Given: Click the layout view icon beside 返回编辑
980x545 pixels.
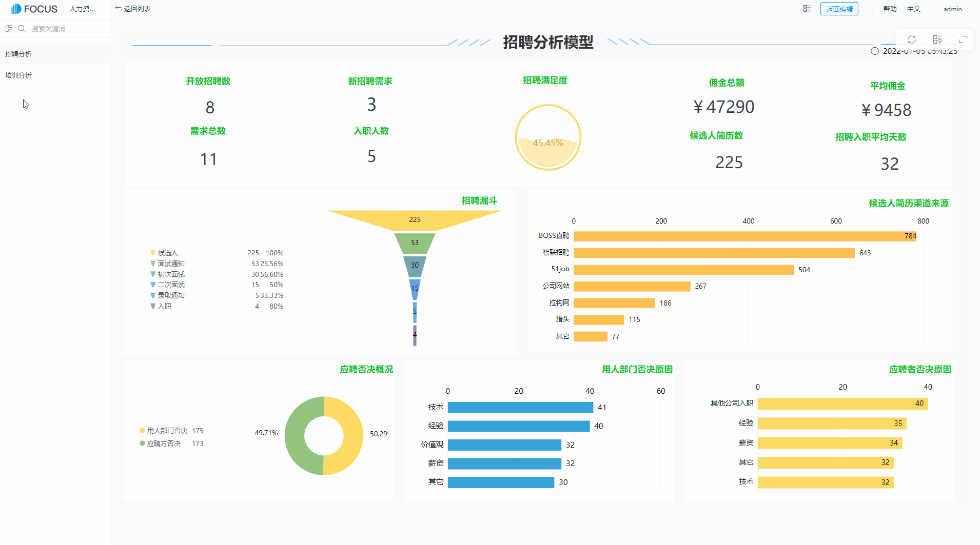Looking at the screenshot, I should 807,9.
